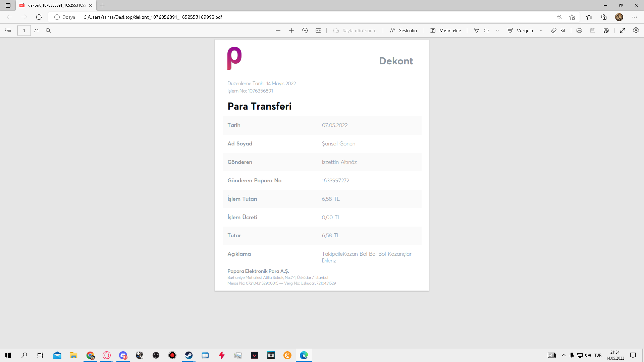The image size is (644, 362).
Task: Open browser Collections panel
Action: [x=604, y=17]
